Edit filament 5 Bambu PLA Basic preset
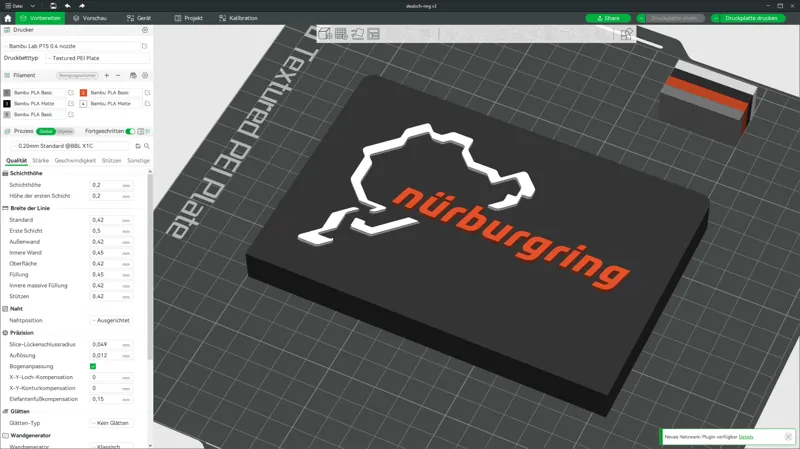This screenshot has width=800, height=449. [x=71, y=114]
